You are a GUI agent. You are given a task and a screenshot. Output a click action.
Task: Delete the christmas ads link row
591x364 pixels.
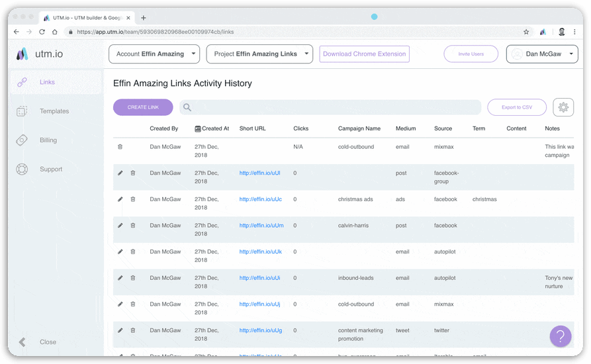pyautogui.click(x=132, y=199)
